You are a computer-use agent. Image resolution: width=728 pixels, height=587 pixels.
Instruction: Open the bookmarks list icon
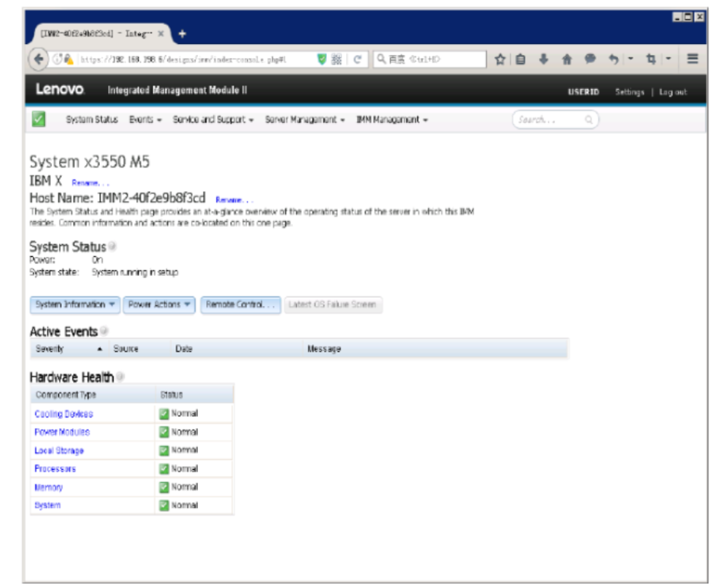521,59
